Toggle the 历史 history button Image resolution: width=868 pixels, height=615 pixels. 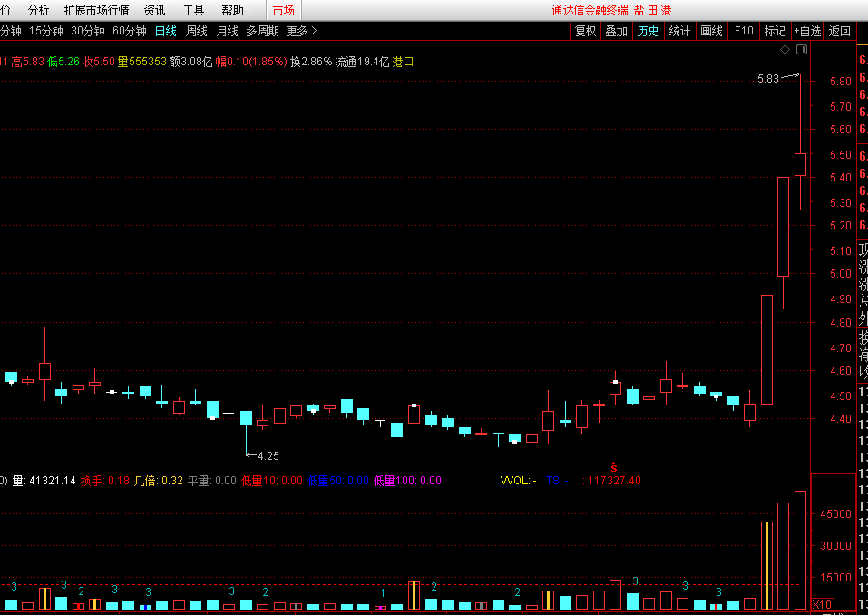[649, 31]
